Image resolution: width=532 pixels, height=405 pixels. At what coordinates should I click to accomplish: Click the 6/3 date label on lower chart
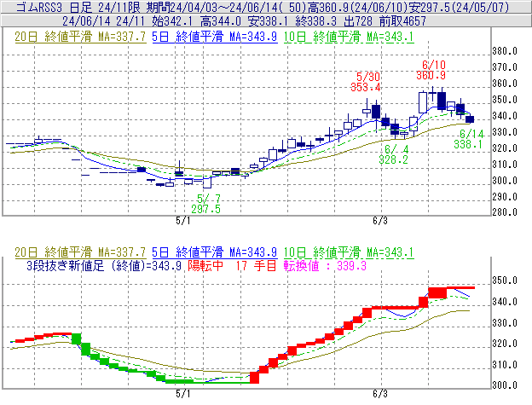tap(380, 394)
